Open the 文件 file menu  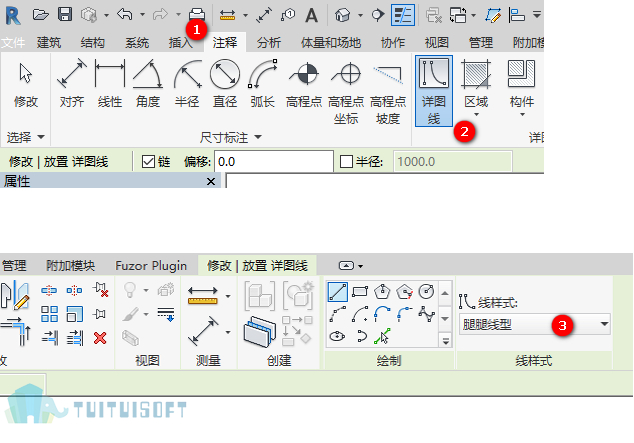(x=13, y=42)
